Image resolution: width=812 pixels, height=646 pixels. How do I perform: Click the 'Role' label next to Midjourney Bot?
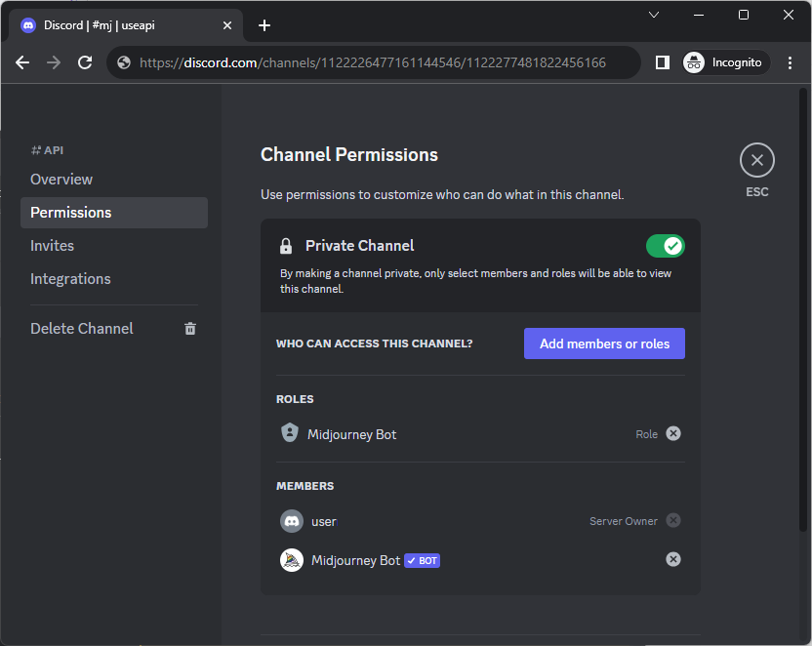click(x=647, y=434)
